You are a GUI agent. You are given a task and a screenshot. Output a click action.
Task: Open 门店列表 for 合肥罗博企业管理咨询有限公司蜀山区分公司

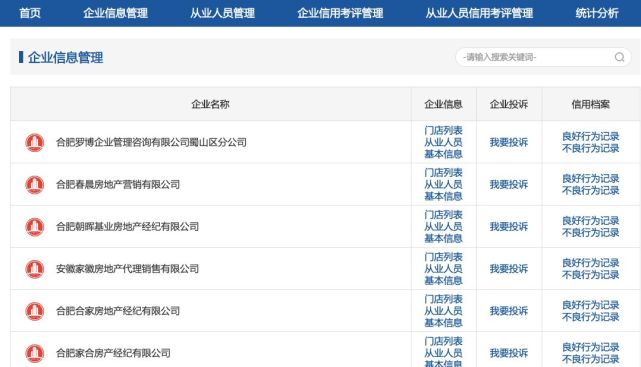point(443,130)
